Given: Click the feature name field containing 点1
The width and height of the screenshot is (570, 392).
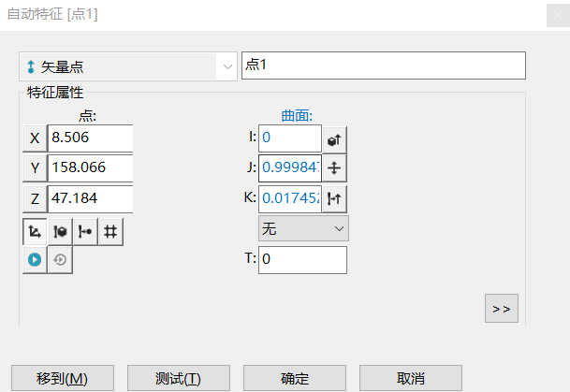Looking at the screenshot, I should pyautogui.click(x=384, y=65).
